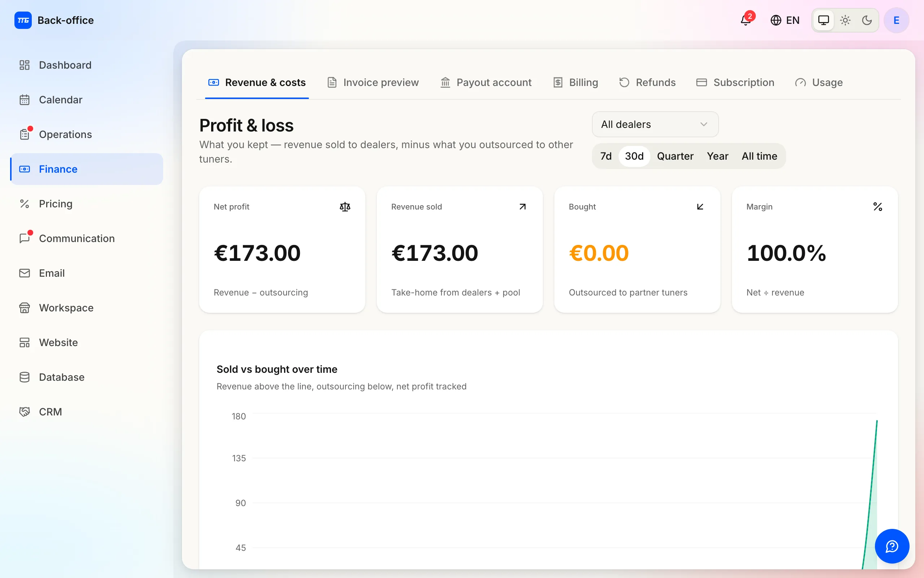This screenshot has width=924, height=578.
Task: Switch to Subscription tab
Action: [735, 82]
